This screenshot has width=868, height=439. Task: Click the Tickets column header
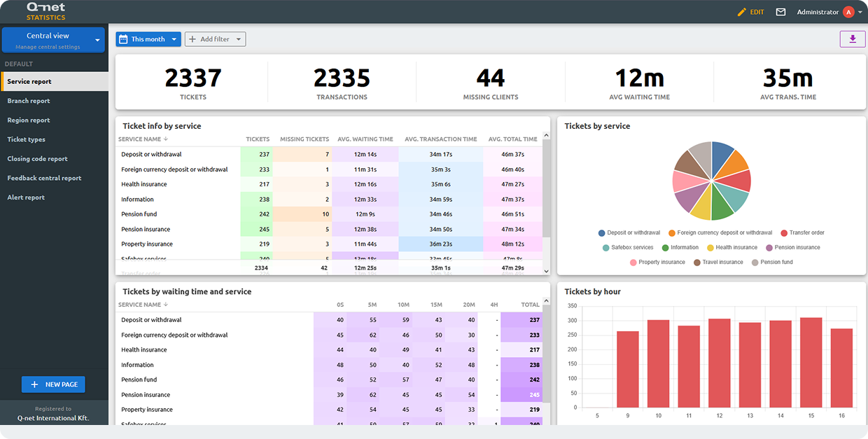click(258, 139)
